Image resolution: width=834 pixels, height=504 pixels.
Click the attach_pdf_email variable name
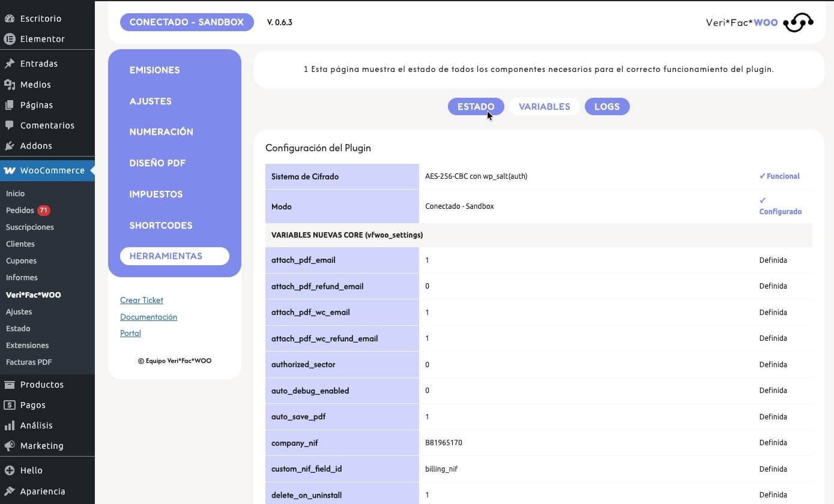point(303,260)
